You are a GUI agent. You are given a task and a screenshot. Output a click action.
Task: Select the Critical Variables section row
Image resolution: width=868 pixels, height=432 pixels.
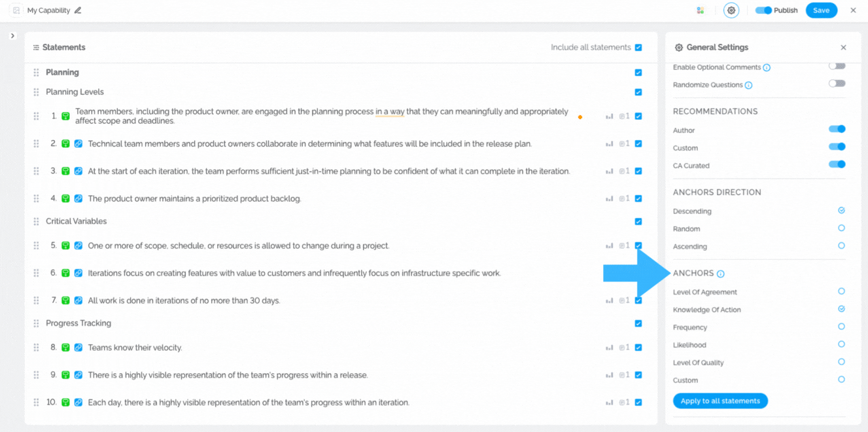pyautogui.click(x=77, y=221)
